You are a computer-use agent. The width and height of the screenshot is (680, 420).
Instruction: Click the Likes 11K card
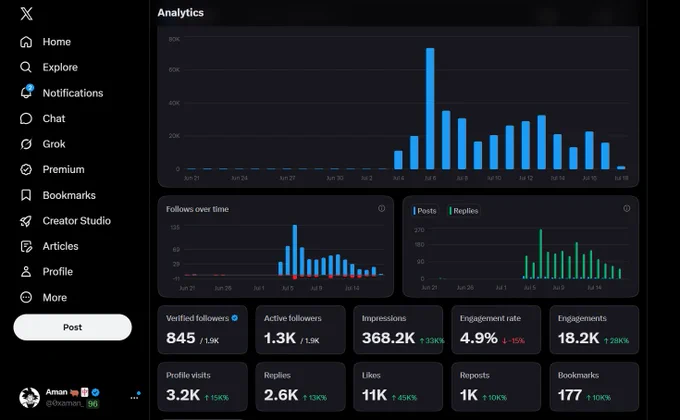(x=398, y=387)
